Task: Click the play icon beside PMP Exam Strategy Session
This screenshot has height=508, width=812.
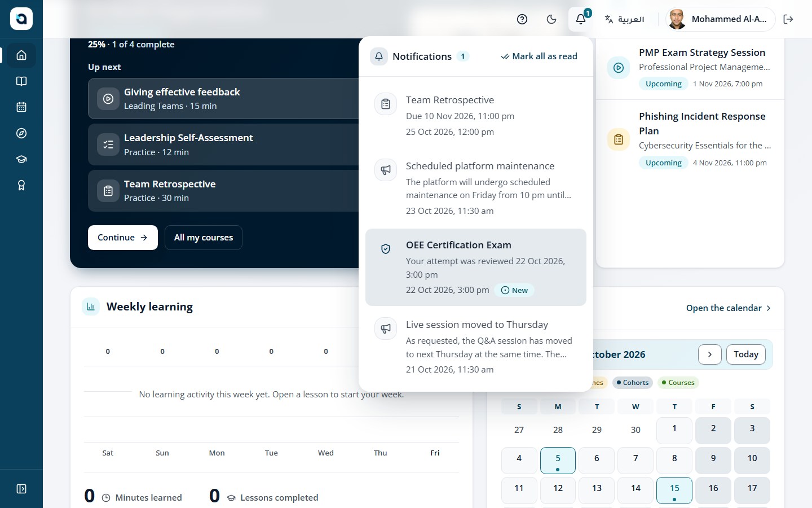Action: 619,68
